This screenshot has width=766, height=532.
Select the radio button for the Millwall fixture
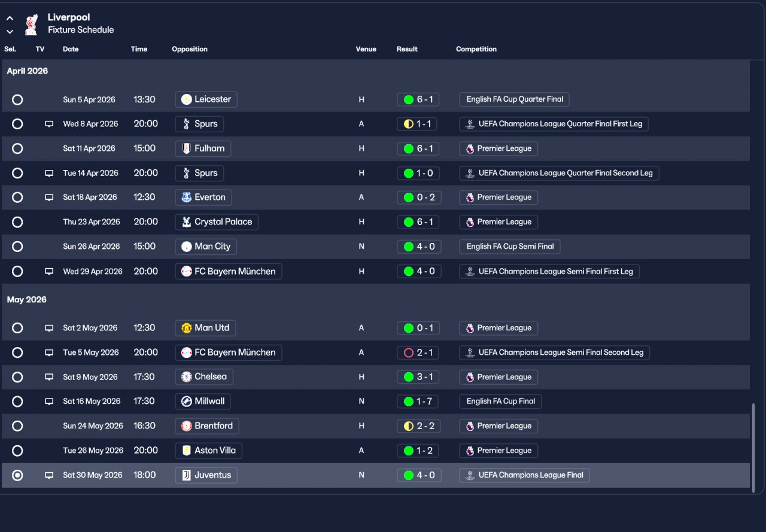[17, 402]
